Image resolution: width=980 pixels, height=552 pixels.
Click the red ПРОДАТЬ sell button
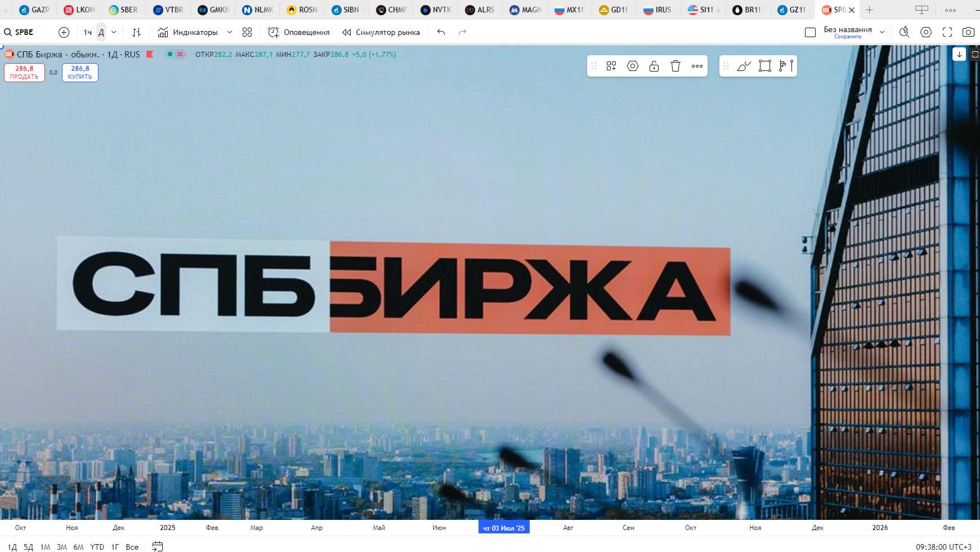tap(24, 73)
